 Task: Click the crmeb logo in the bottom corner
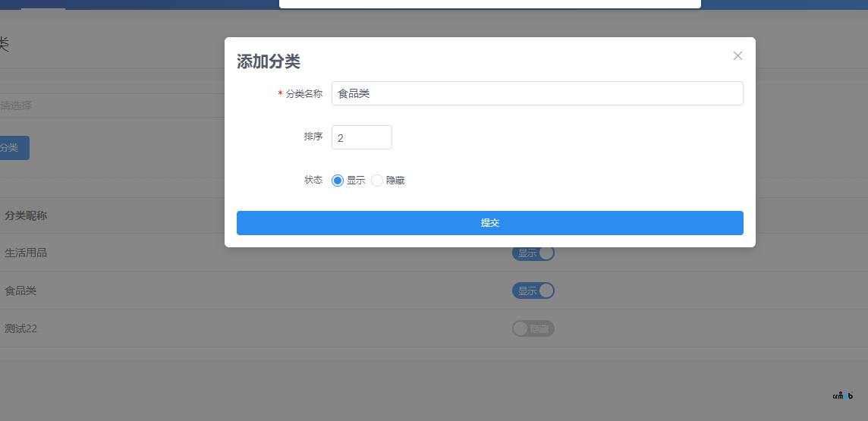coord(843,395)
